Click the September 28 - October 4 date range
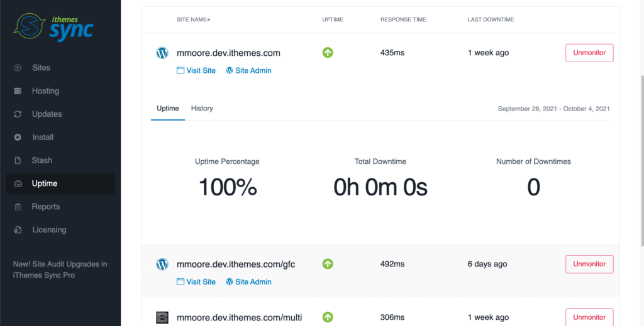This screenshot has height=326, width=644. click(x=553, y=109)
